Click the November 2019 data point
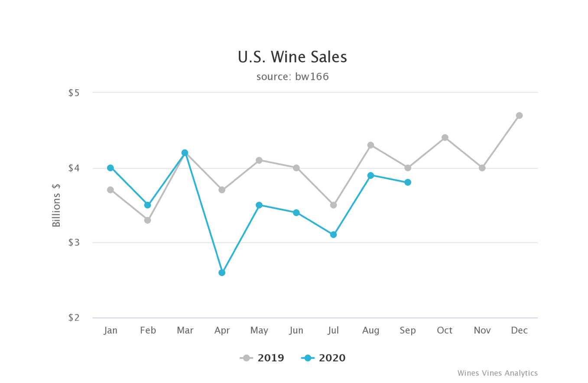 [482, 168]
